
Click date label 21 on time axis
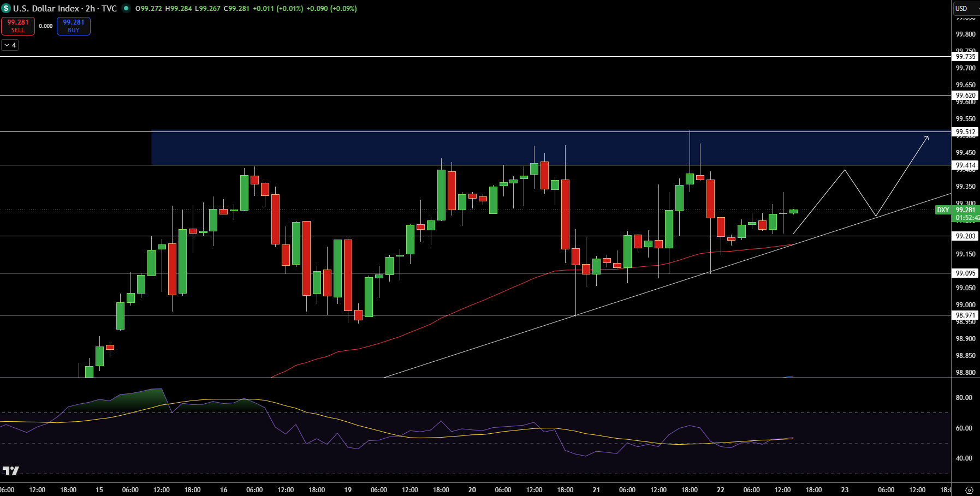[x=596, y=489]
